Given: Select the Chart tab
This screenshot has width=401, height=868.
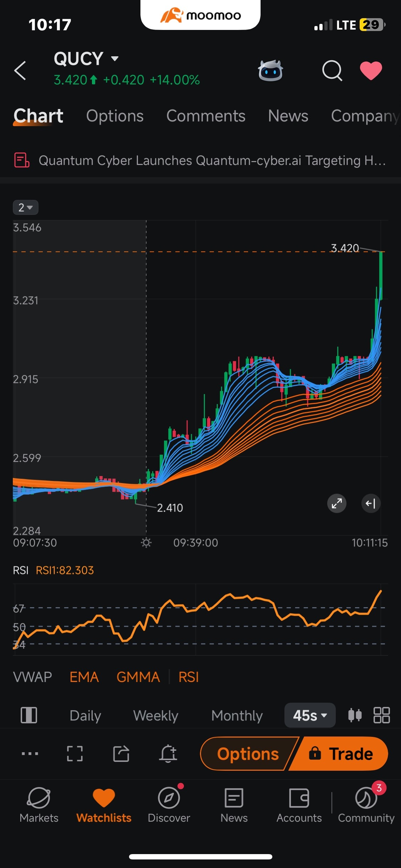Looking at the screenshot, I should pyautogui.click(x=38, y=116).
